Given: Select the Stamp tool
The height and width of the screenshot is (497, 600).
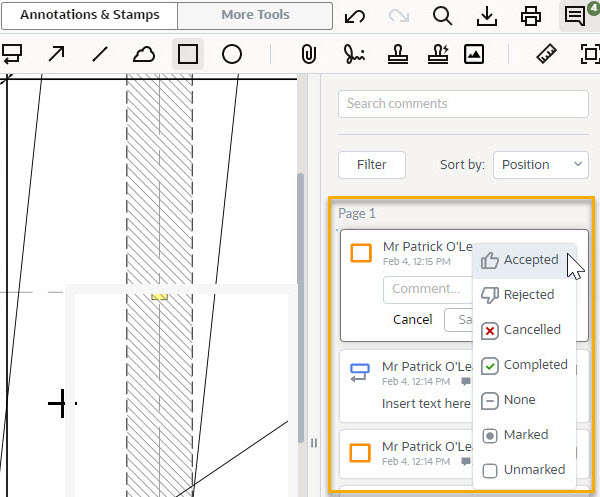Looking at the screenshot, I should (395, 54).
